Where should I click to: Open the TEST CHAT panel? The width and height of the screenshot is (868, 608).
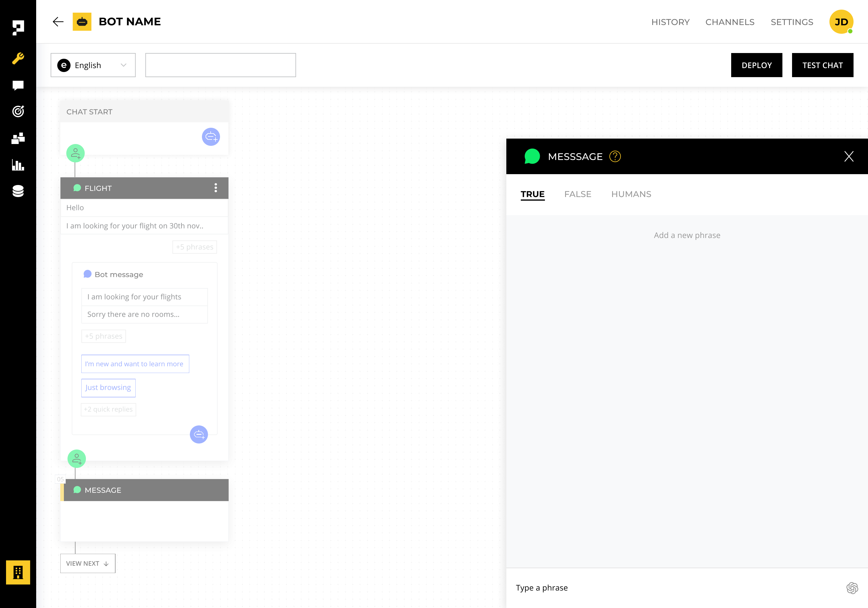click(822, 64)
